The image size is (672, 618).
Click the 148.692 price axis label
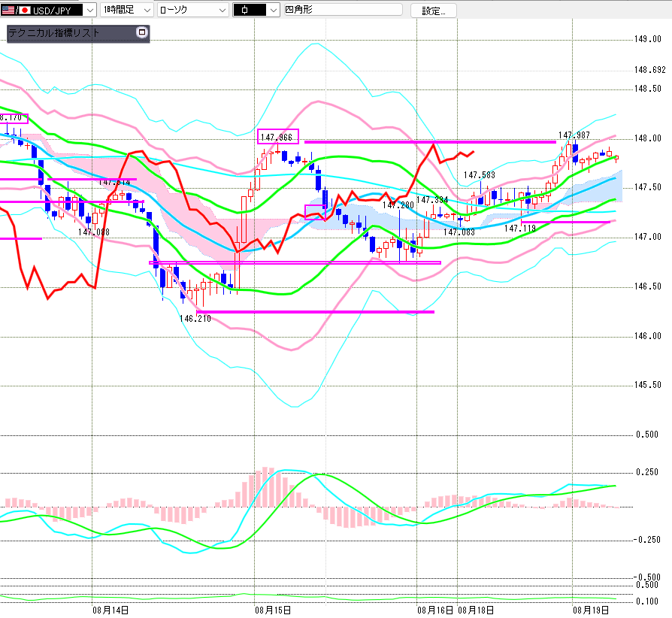point(650,70)
